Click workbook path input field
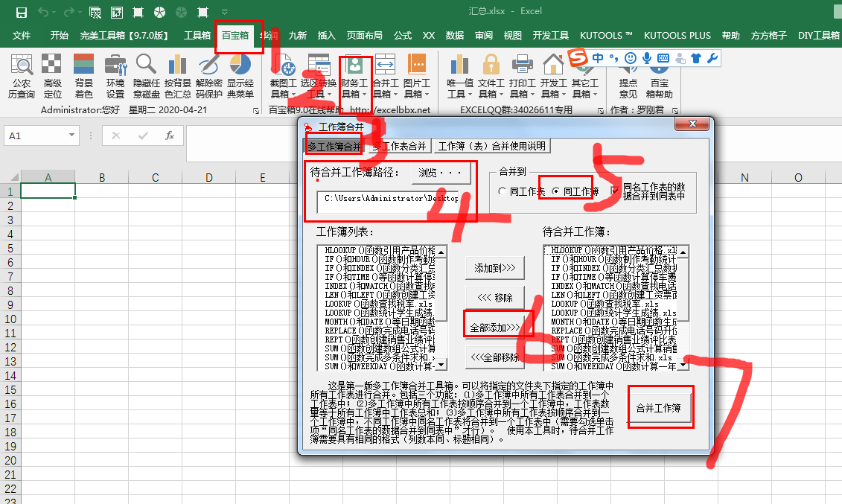 [x=388, y=202]
